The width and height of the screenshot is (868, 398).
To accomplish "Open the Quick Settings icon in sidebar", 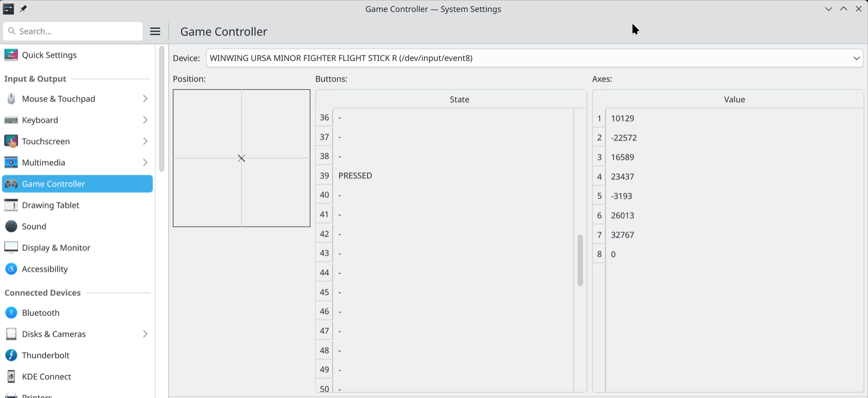I will click(11, 55).
